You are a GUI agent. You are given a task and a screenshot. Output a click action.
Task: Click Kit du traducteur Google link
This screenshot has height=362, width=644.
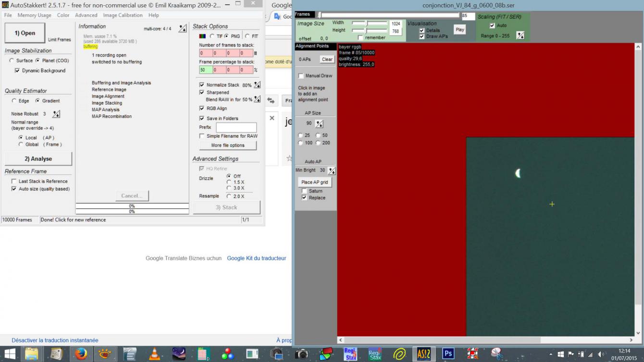(x=256, y=258)
